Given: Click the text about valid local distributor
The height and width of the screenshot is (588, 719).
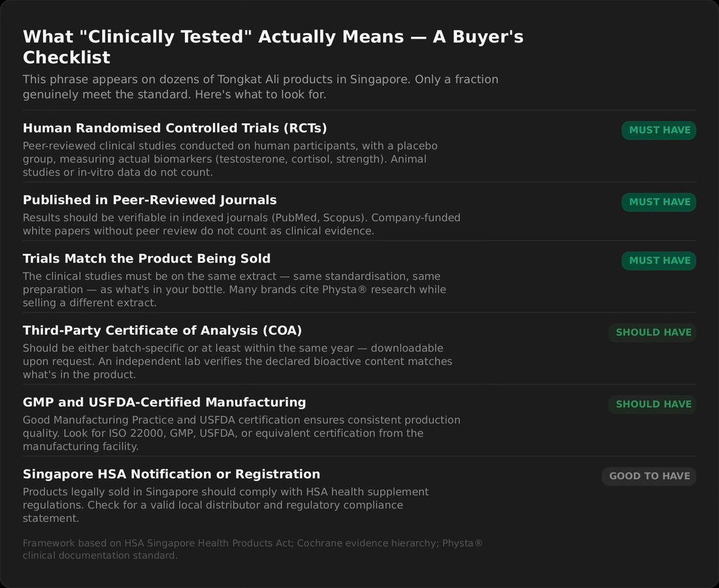Looking at the screenshot, I should (226, 505).
